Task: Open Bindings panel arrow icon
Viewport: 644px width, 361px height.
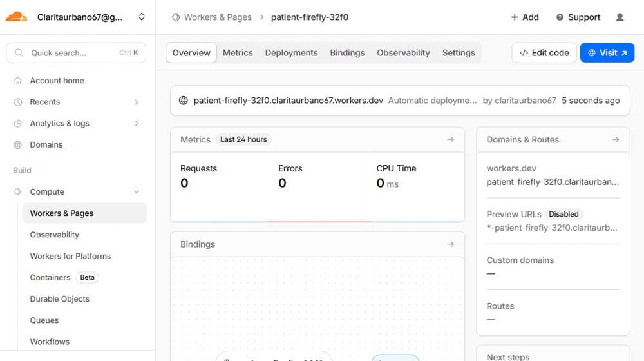Action: click(x=451, y=244)
